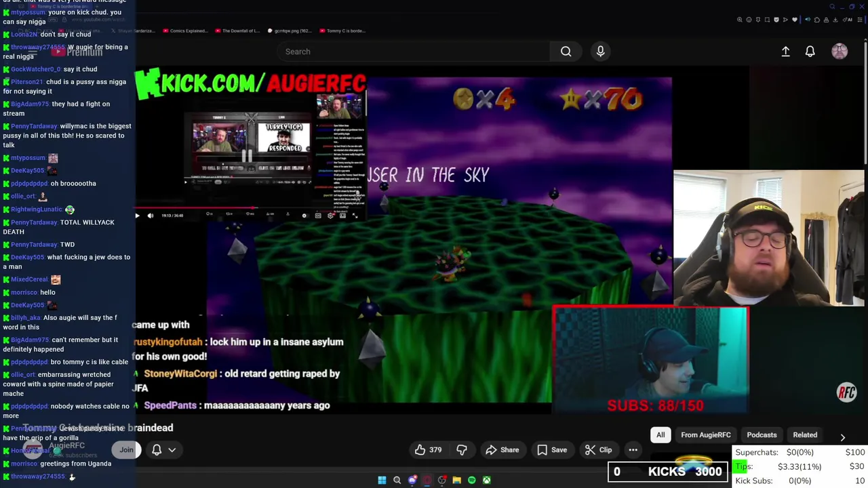Image resolution: width=868 pixels, height=488 pixels.
Task: Dislike the video
Action: [462, 450]
